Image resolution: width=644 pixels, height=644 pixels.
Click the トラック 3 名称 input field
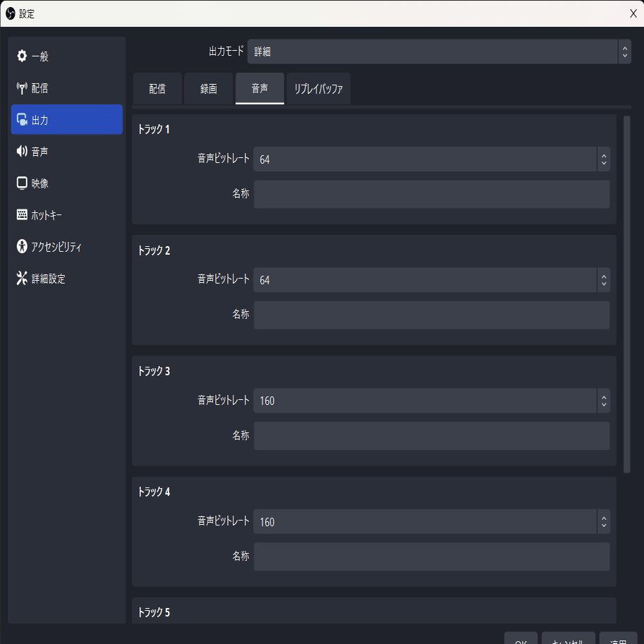coord(432,436)
